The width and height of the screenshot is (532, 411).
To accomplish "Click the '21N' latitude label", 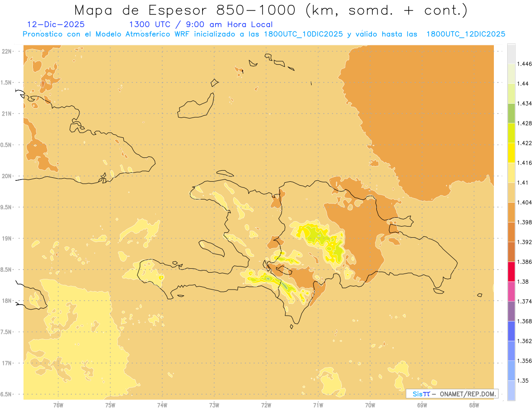I will click(7, 114).
